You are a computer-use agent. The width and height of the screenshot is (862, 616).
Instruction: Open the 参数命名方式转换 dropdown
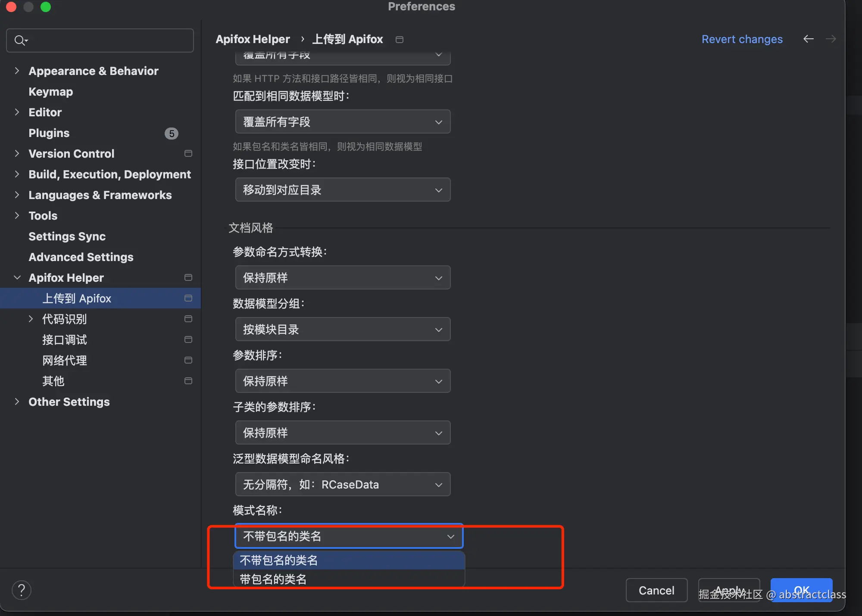(x=343, y=278)
